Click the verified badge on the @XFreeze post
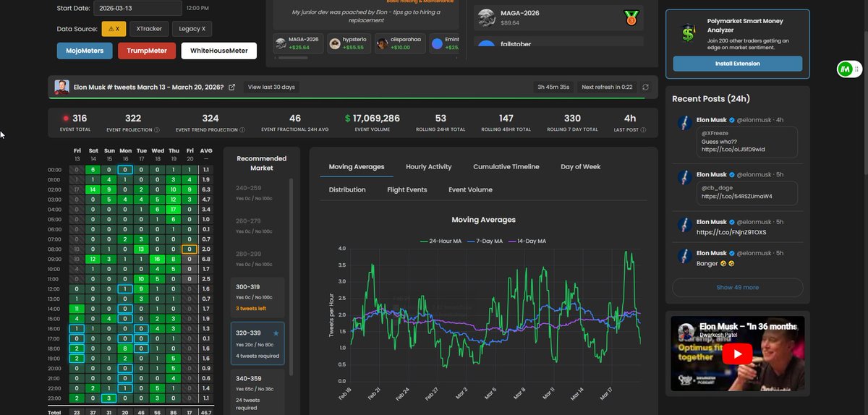The image size is (868, 415). coord(733,119)
